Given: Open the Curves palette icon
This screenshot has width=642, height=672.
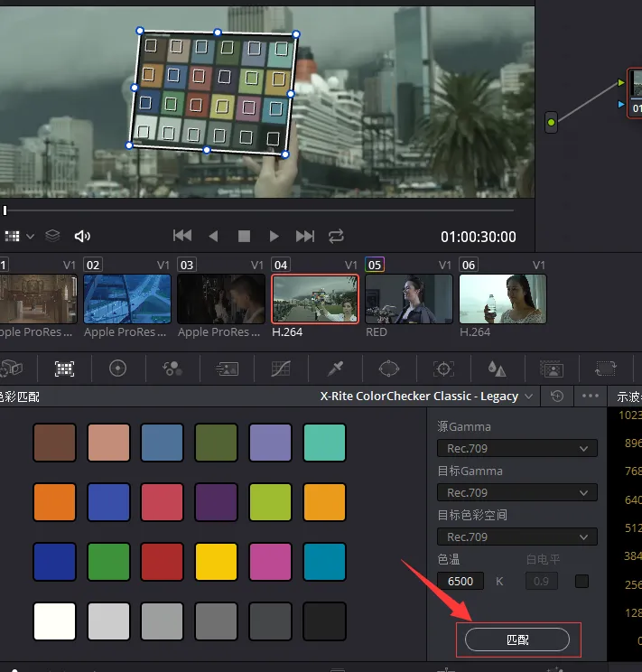Looking at the screenshot, I should click(x=281, y=369).
